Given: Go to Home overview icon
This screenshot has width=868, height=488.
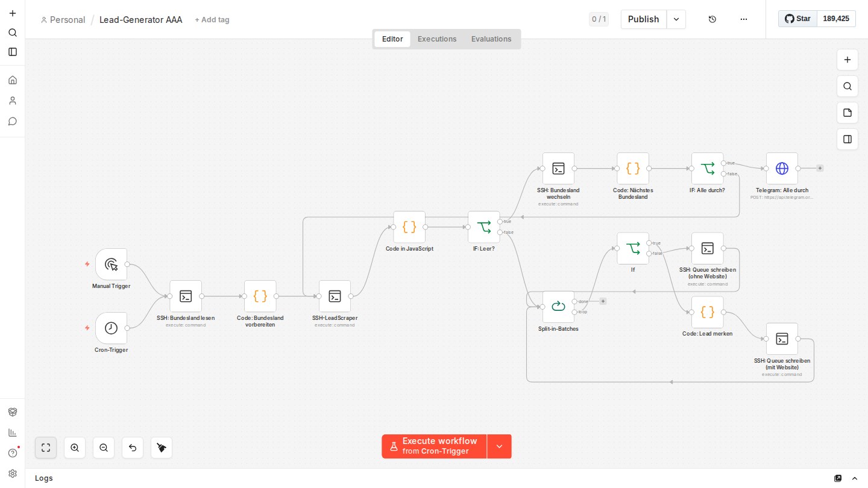Looking at the screenshot, I should 12,80.
